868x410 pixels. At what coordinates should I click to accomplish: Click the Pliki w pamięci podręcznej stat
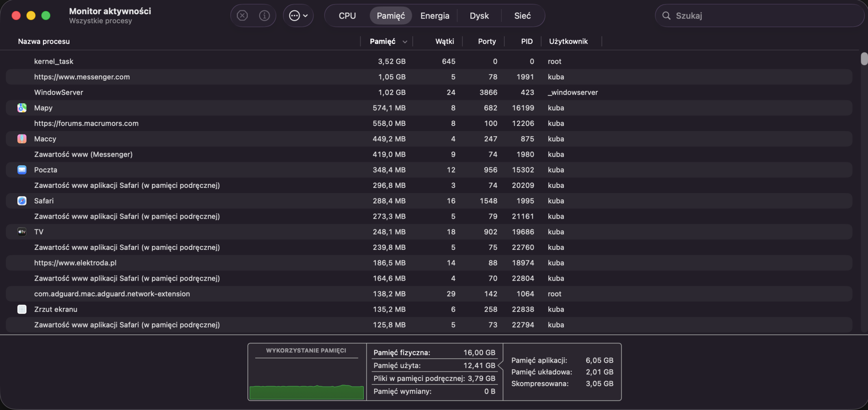434,379
